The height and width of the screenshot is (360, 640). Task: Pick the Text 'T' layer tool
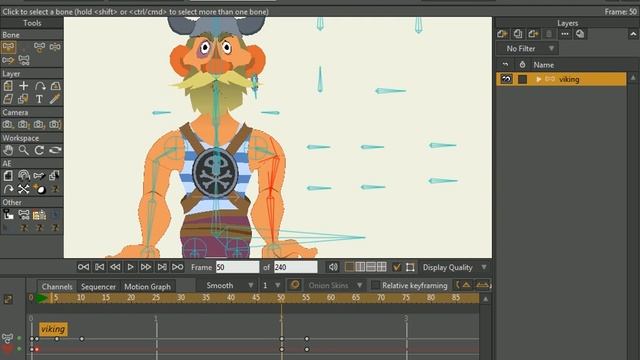click(39, 99)
